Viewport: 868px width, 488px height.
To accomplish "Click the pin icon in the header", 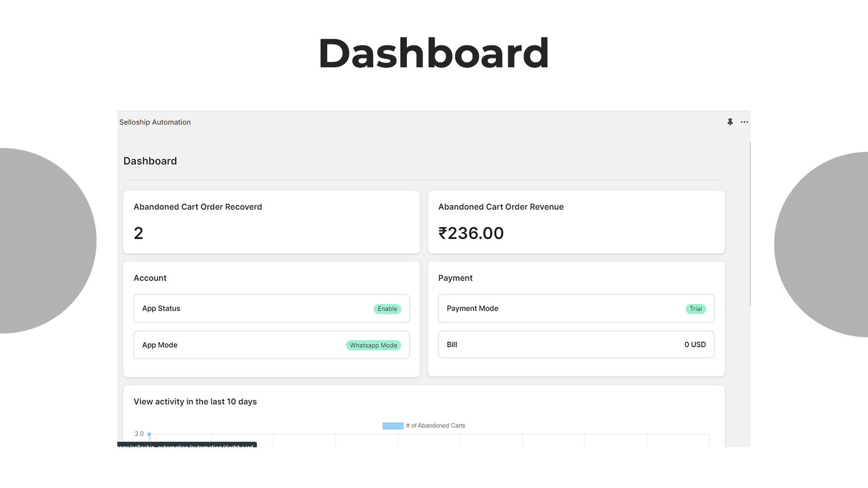I will pos(730,122).
